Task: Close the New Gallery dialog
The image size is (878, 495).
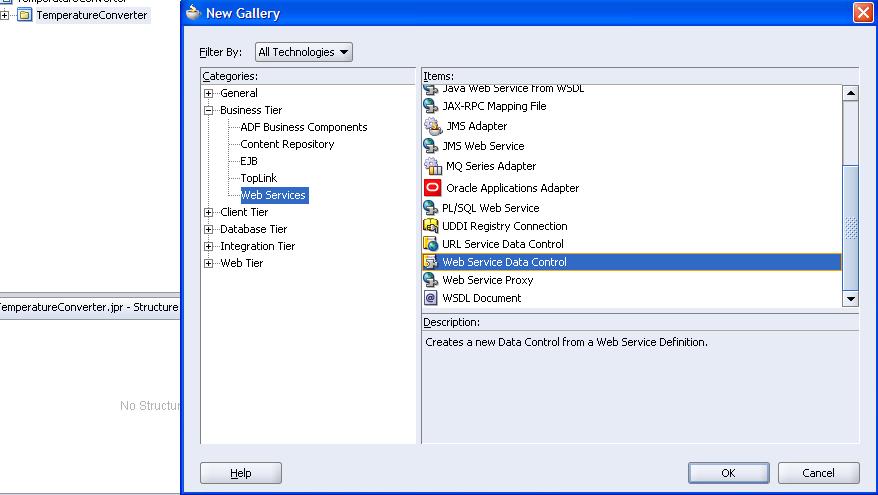Action: pos(863,12)
